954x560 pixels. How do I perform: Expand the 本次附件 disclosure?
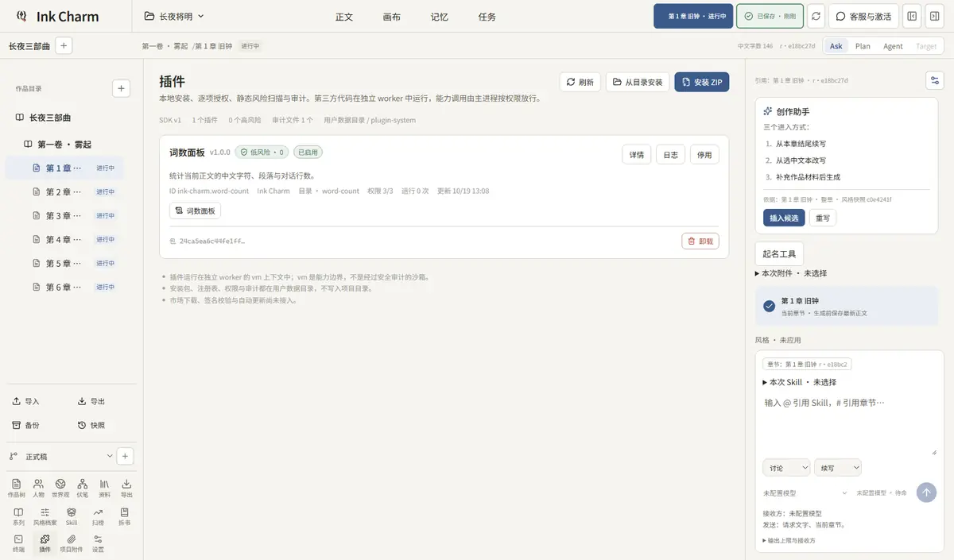[x=790, y=273]
